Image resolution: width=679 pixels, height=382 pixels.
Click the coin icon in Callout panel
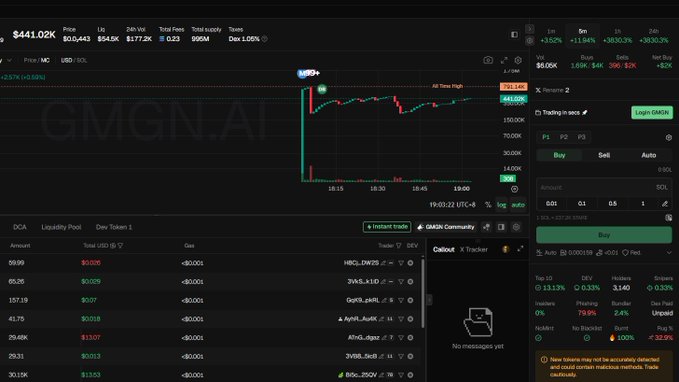[505, 249]
